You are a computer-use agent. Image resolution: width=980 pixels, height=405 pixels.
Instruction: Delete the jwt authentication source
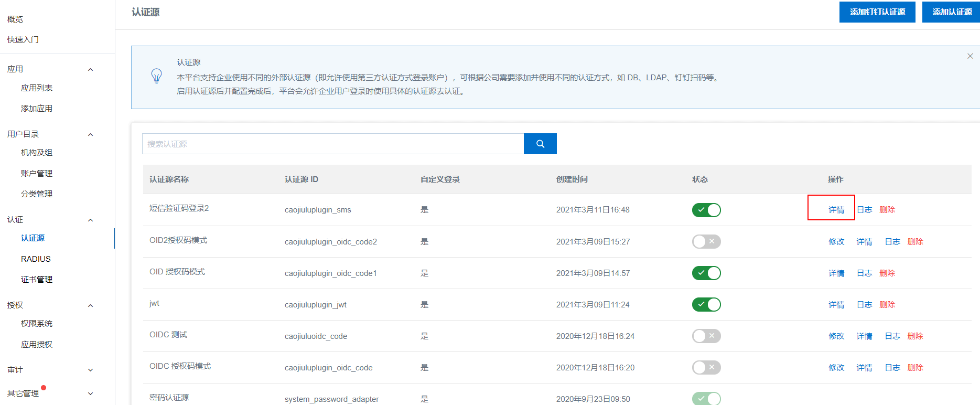(887, 304)
